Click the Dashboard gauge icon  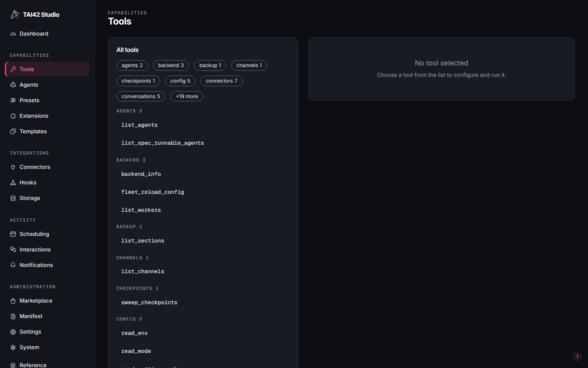(x=13, y=34)
